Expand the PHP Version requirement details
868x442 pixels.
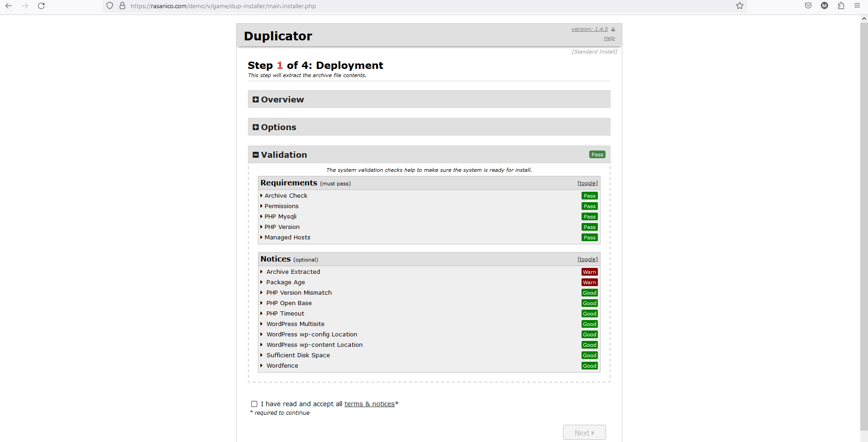282,227
